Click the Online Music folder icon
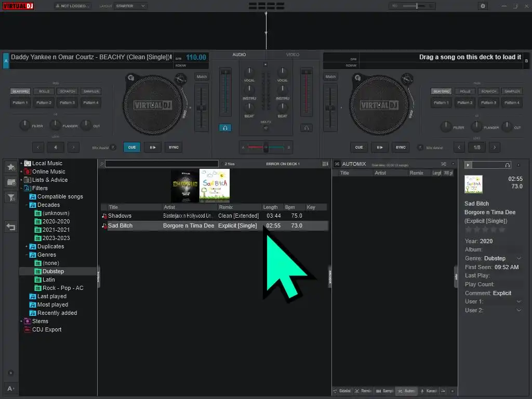 (x=28, y=171)
